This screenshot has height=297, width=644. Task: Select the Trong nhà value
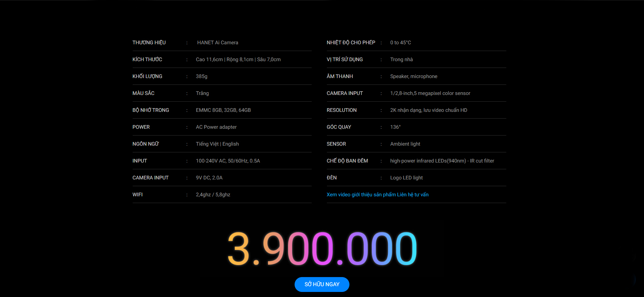pyautogui.click(x=402, y=59)
